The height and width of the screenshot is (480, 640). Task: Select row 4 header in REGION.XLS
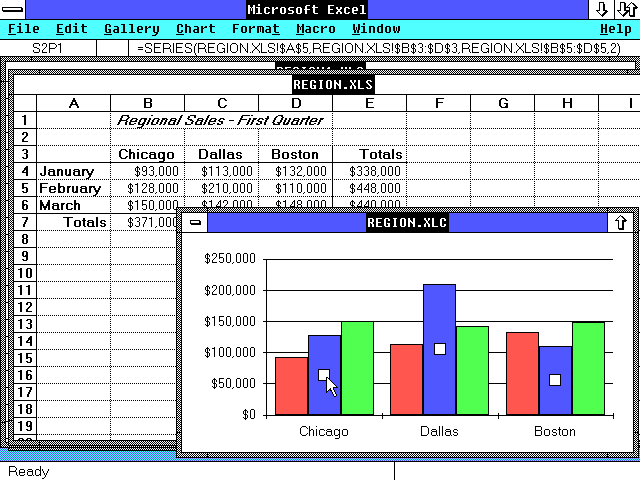click(x=25, y=171)
